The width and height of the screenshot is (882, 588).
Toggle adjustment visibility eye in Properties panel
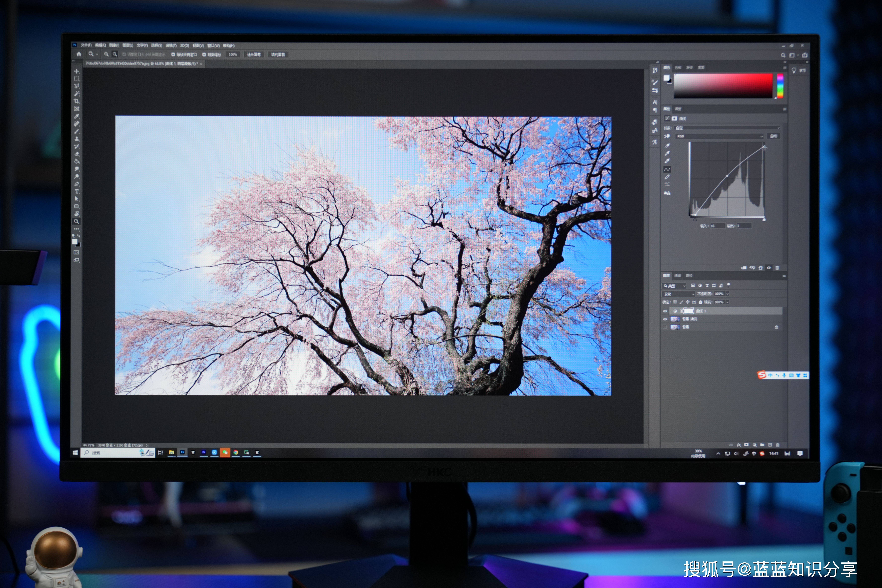point(769,268)
